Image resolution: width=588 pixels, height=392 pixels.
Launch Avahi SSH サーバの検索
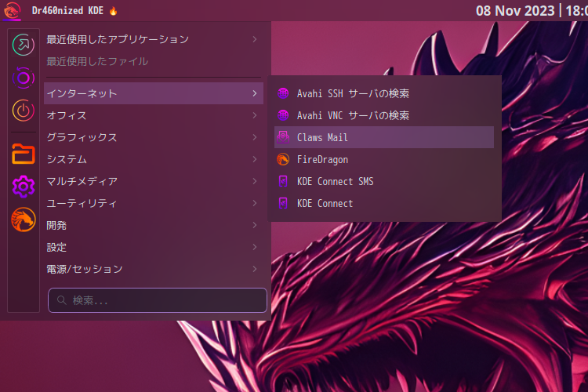click(384, 93)
